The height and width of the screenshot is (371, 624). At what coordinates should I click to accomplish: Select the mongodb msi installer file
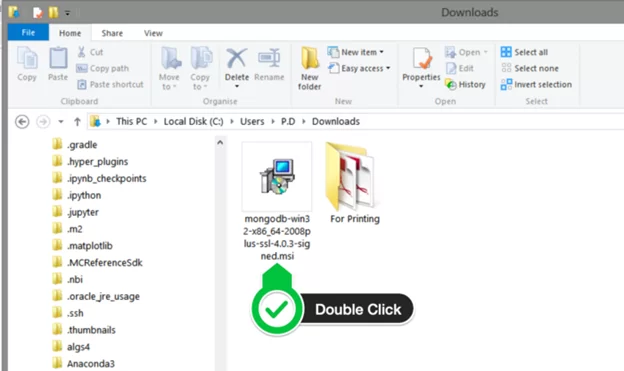(x=277, y=202)
